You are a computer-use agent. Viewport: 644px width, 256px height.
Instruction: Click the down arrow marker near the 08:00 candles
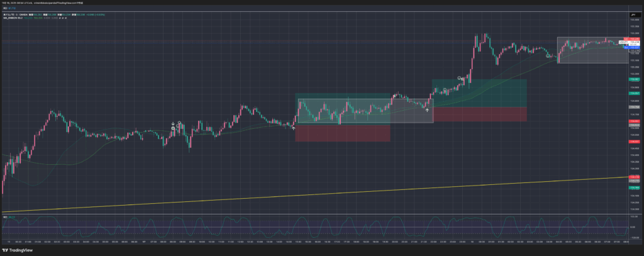click(x=174, y=123)
